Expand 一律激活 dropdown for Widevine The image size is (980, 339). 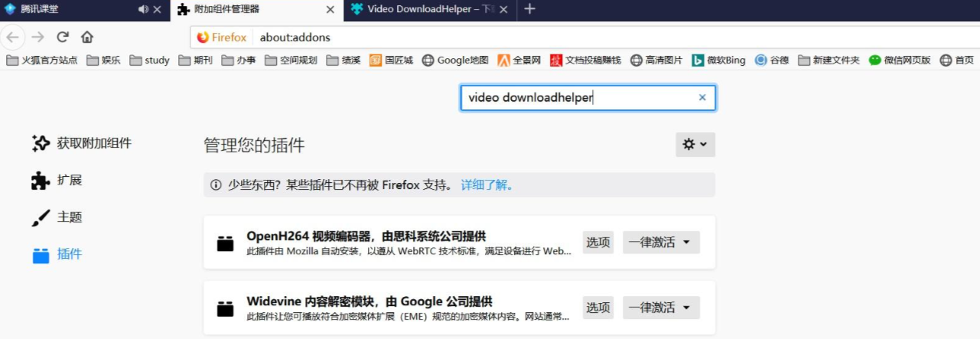661,308
